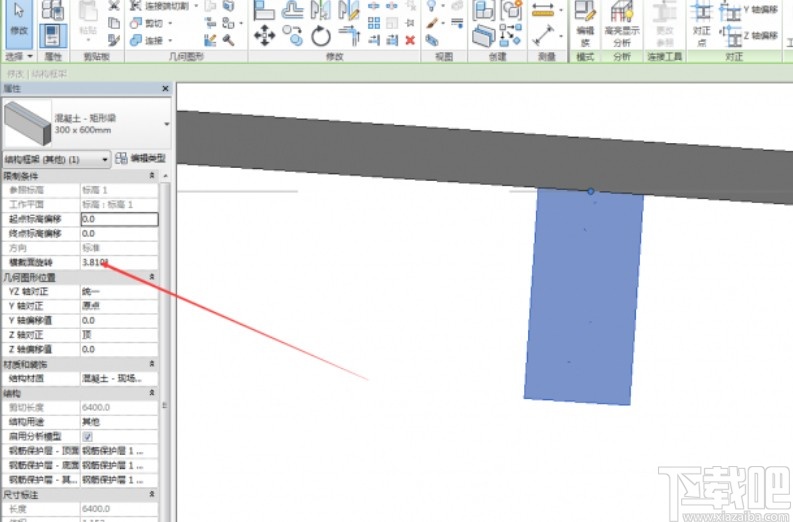
Task: Select the Array tool icon
Action: pos(374,23)
